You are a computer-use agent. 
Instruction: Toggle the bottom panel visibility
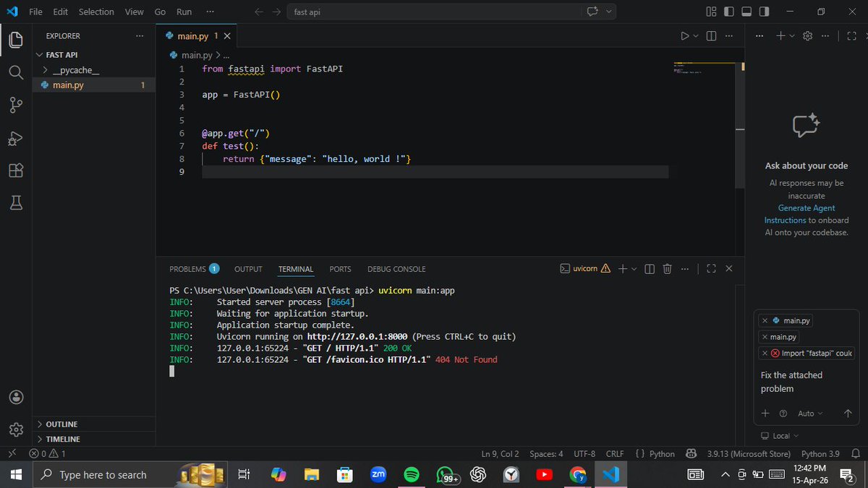pos(746,12)
